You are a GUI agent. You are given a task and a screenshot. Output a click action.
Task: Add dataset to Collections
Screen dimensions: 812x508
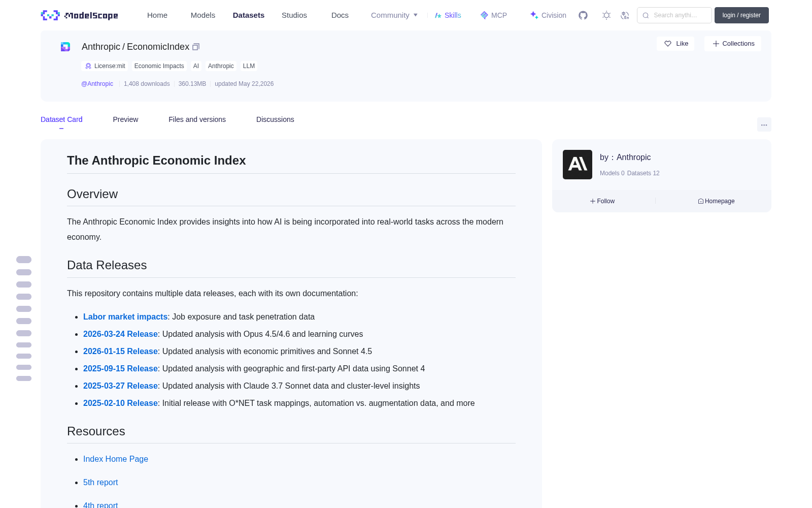(733, 44)
